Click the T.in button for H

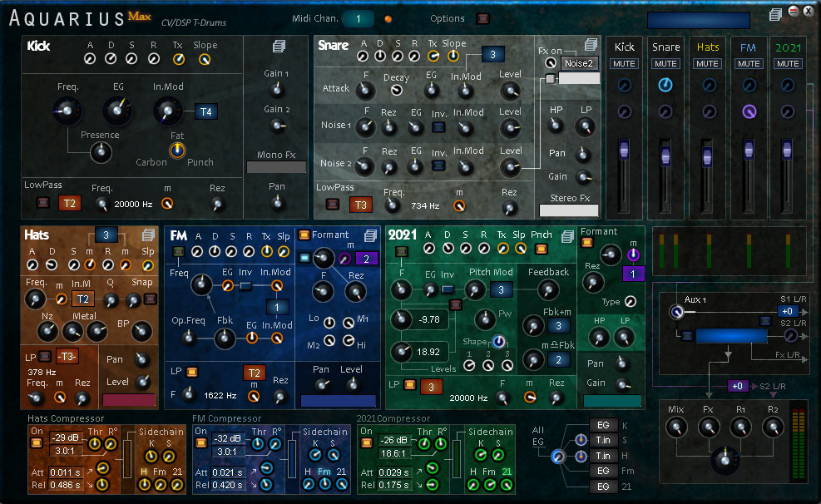coord(604,456)
